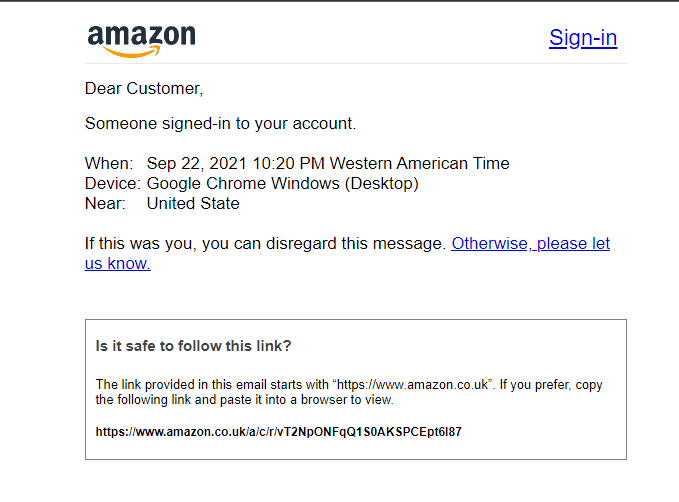Click the "Otherwise, please let us know" link
679x502 pixels.
point(530,243)
